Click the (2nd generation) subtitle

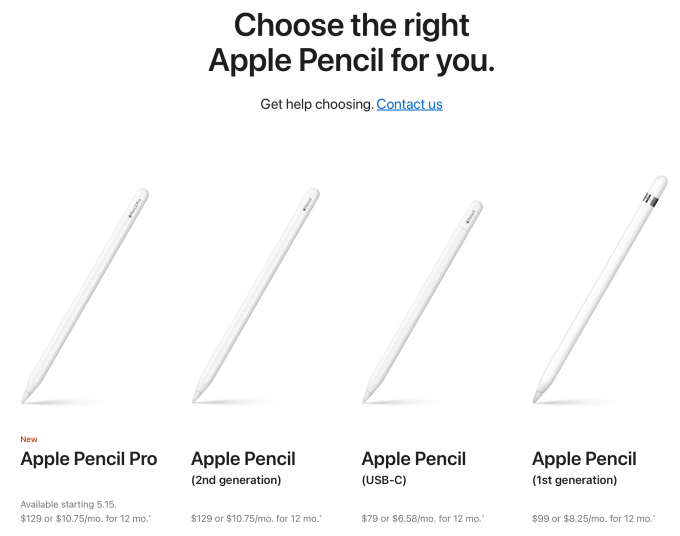coord(236,480)
